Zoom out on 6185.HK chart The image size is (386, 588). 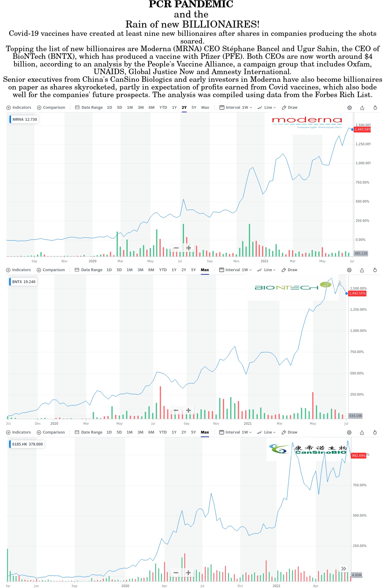(x=176, y=572)
